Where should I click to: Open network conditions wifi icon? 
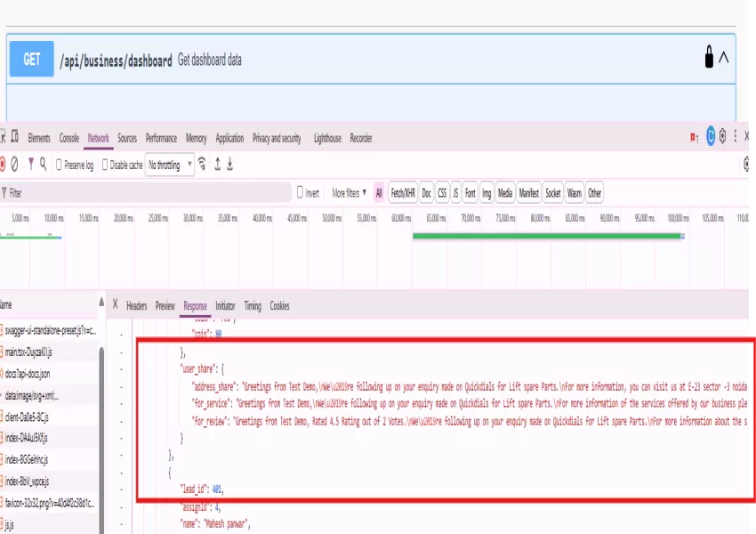(x=203, y=165)
